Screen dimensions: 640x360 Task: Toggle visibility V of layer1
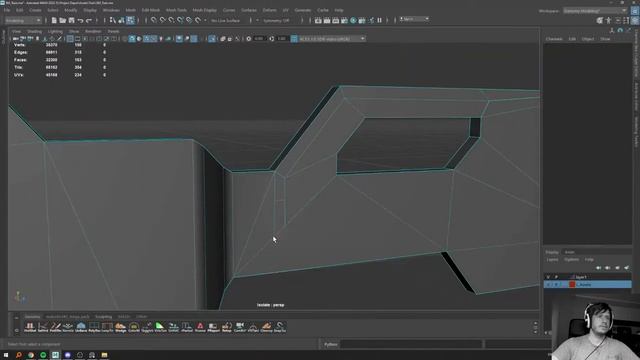click(x=548, y=277)
